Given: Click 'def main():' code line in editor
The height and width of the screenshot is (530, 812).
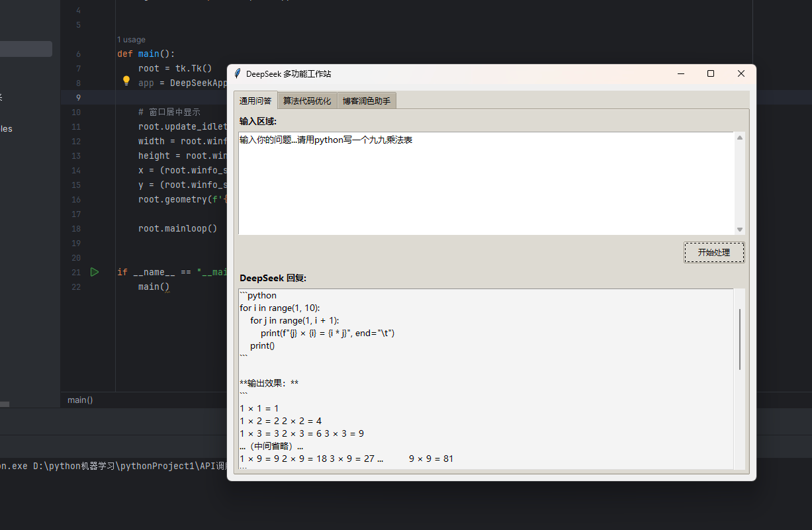Looking at the screenshot, I should click(x=146, y=54).
